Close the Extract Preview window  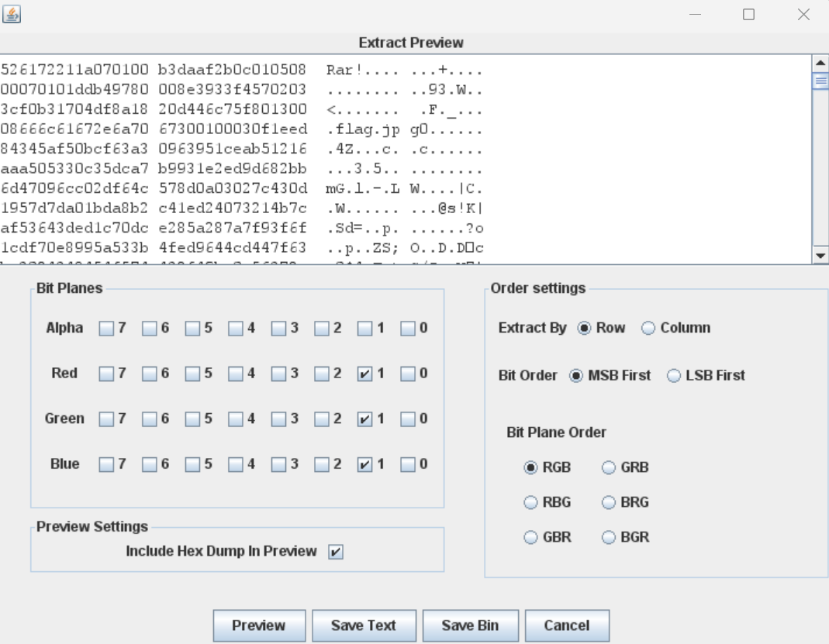pyautogui.click(x=803, y=14)
